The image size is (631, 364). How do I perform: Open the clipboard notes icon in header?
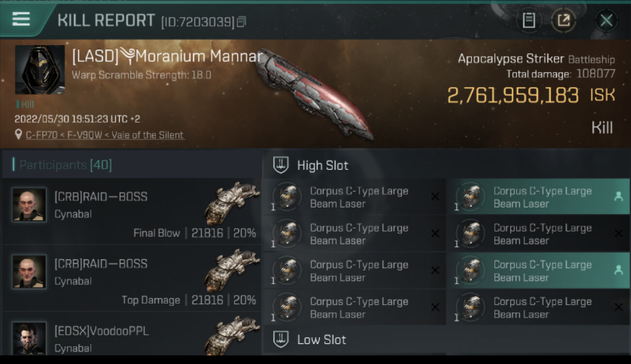pos(529,20)
